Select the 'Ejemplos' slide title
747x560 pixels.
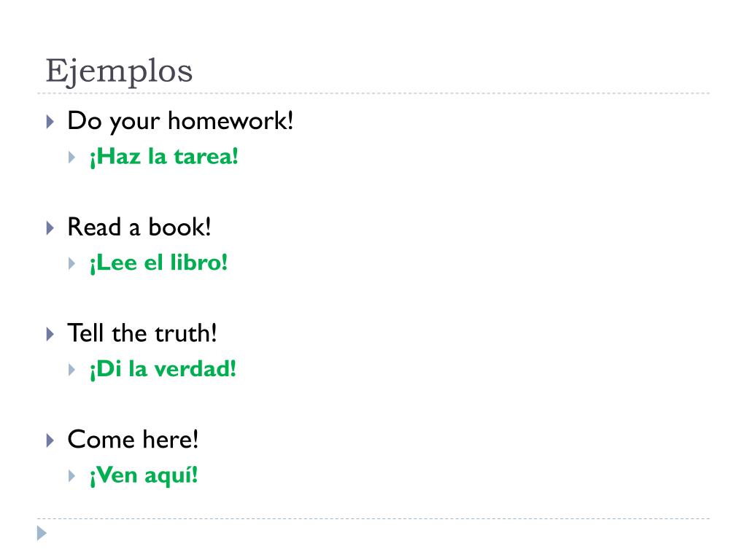click(119, 71)
